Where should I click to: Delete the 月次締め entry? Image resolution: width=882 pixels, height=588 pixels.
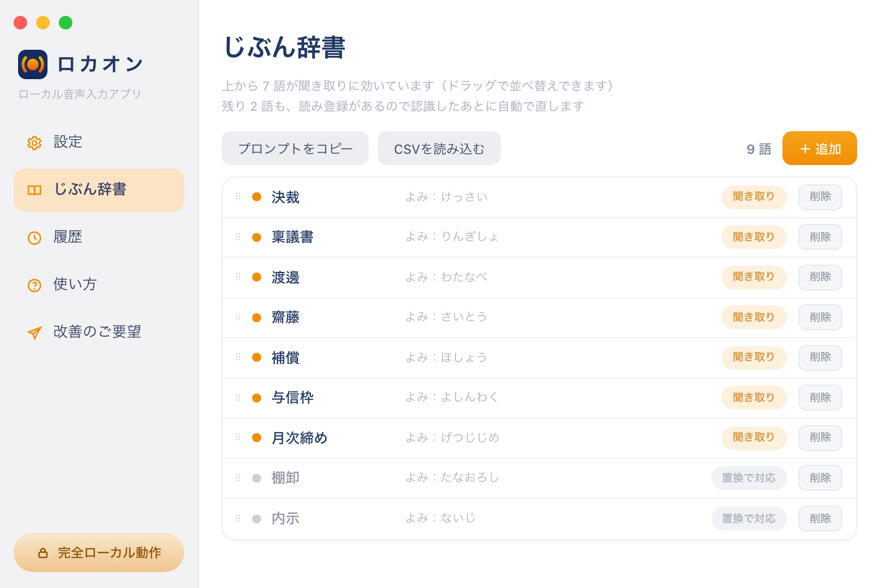(x=820, y=438)
